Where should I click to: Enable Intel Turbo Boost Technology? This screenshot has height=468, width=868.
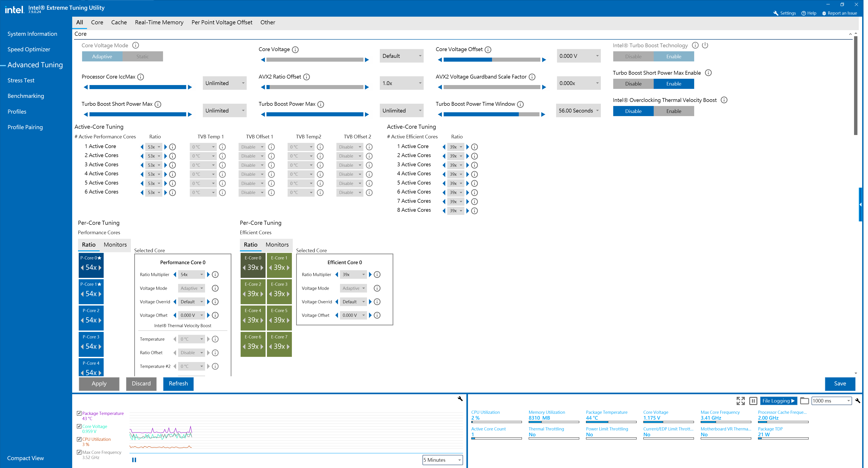coord(674,56)
